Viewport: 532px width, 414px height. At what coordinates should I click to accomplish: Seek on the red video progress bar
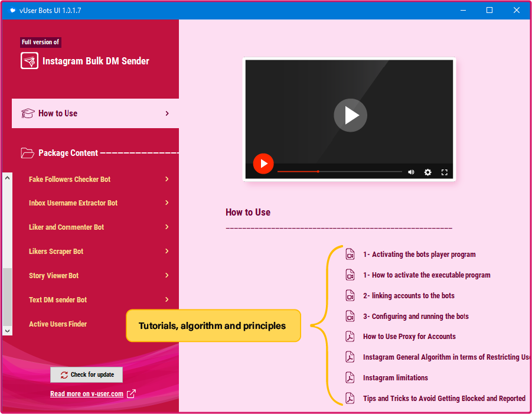[x=340, y=172]
